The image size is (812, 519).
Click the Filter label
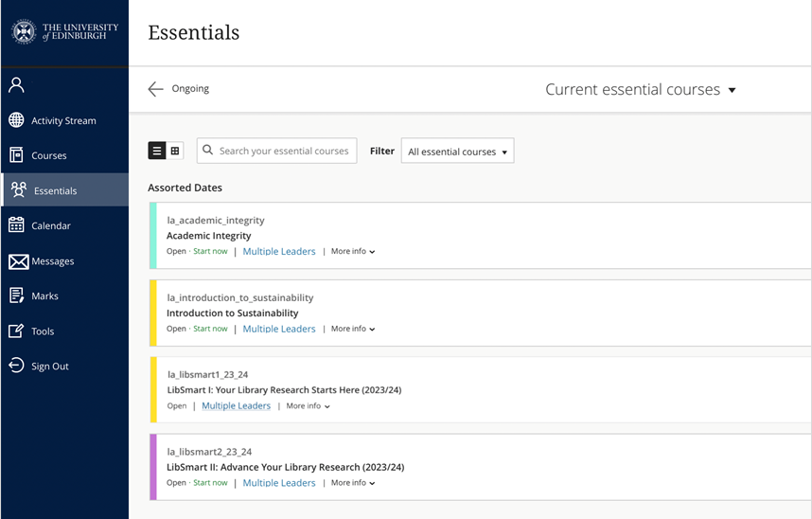click(x=382, y=151)
